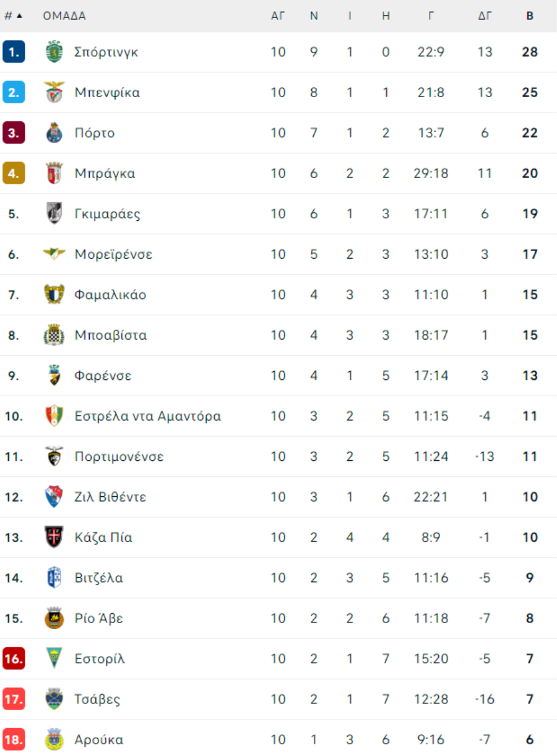Sort standings by ΟΜΑΔΑ column header
The height and width of the screenshot is (756, 557).
[64, 16]
